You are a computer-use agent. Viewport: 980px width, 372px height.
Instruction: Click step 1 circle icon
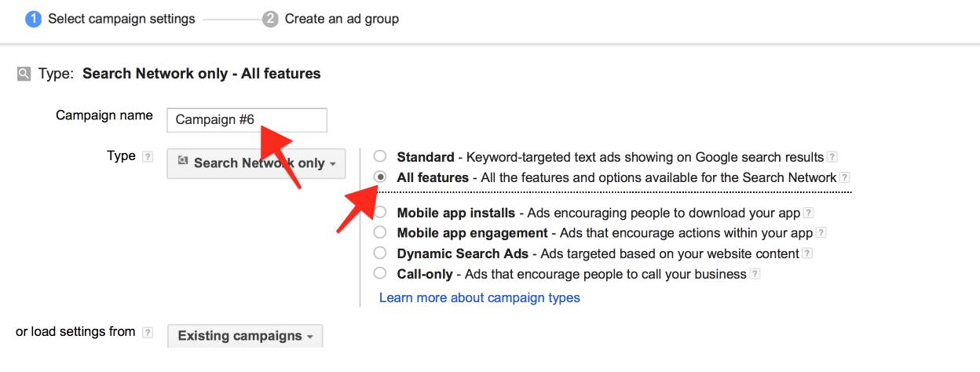tap(33, 19)
